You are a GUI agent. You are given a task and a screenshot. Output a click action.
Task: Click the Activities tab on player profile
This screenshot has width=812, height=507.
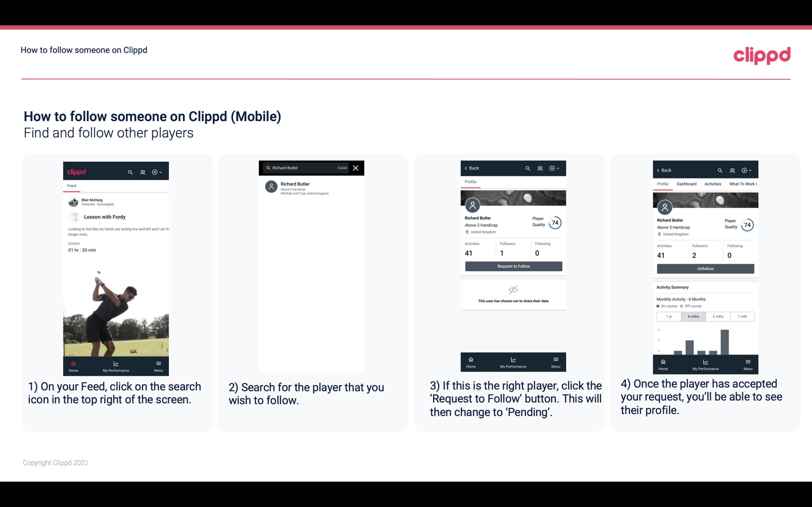coord(712,184)
